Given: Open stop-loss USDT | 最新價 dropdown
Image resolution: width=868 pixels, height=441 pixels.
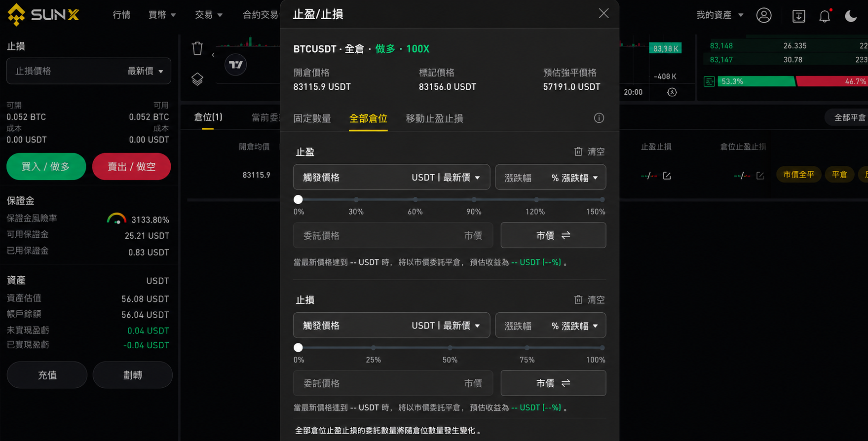Looking at the screenshot, I should tap(446, 326).
